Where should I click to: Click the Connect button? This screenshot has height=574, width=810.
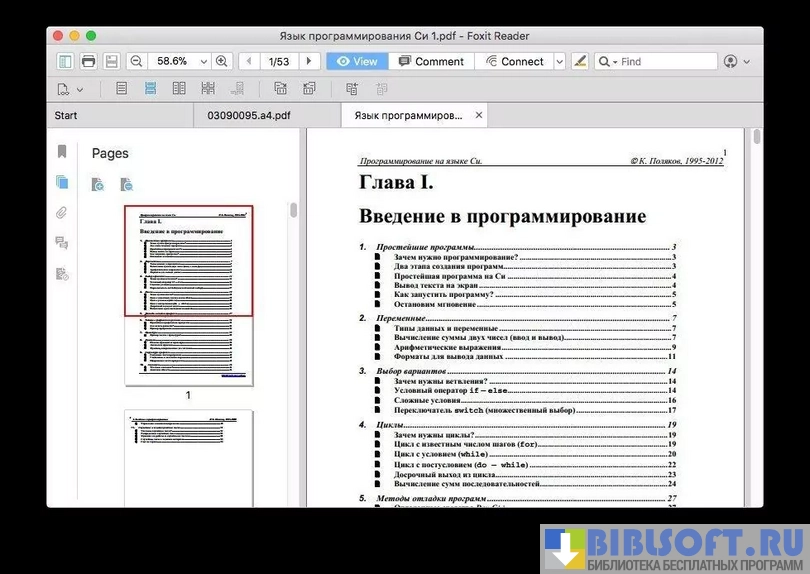click(513, 61)
